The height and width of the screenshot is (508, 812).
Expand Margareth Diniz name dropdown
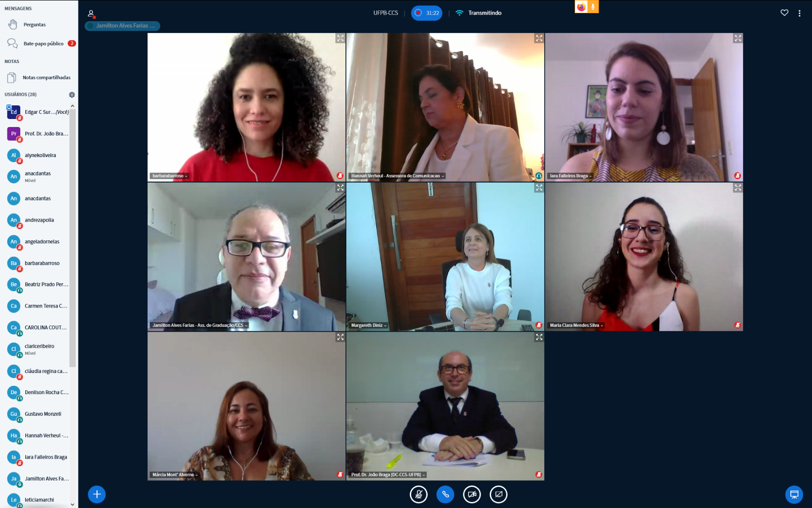pyautogui.click(x=369, y=325)
